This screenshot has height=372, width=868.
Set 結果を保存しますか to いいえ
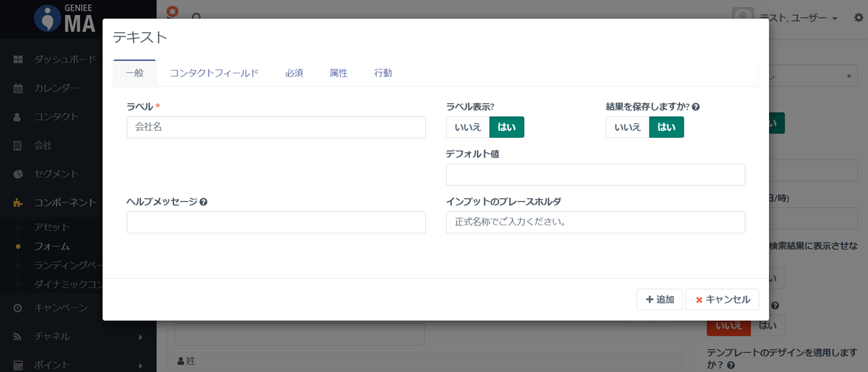[627, 127]
